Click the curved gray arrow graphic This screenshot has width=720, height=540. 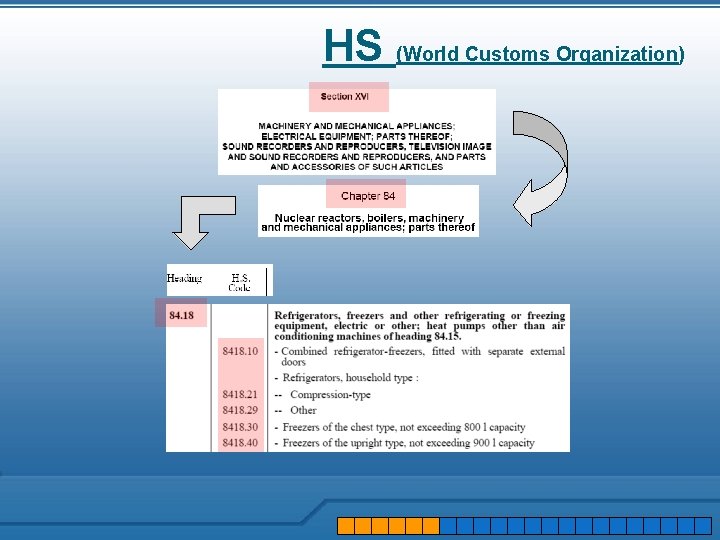pyautogui.click(x=540, y=168)
